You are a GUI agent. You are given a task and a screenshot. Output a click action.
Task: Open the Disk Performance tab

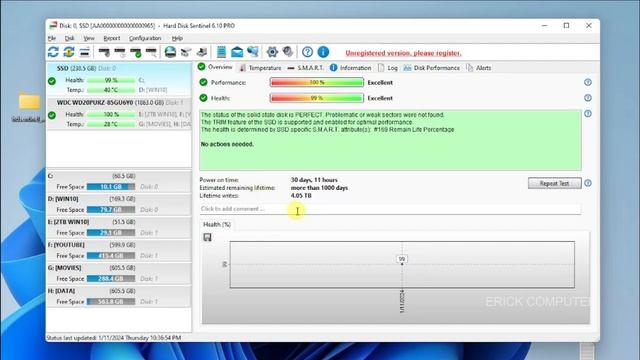pyautogui.click(x=432, y=68)
